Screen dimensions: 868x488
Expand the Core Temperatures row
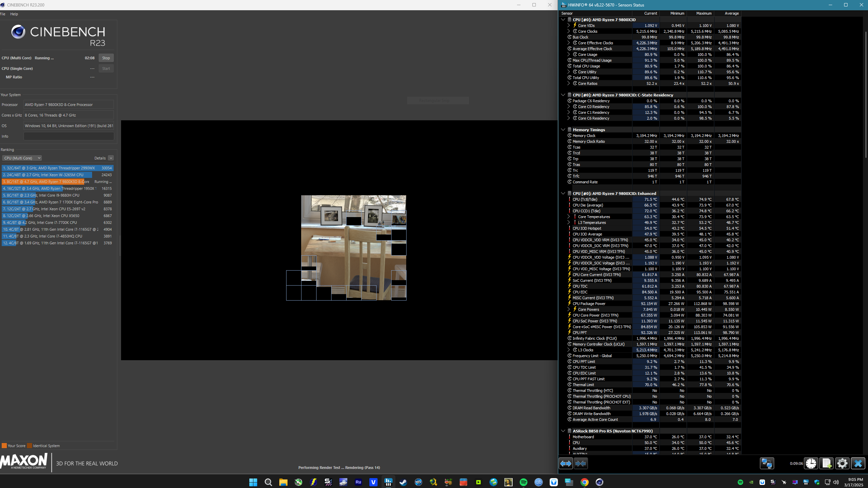click(x=569, y=217)
